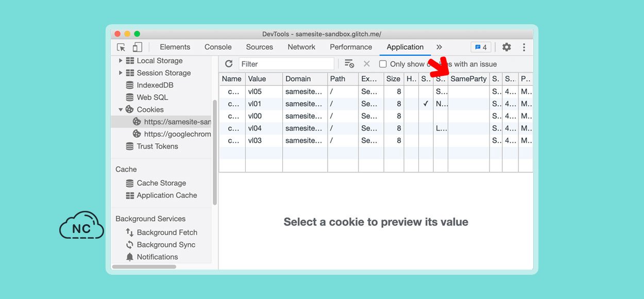
Task: Sort by the Domain column header
Action: click(305, 79)
